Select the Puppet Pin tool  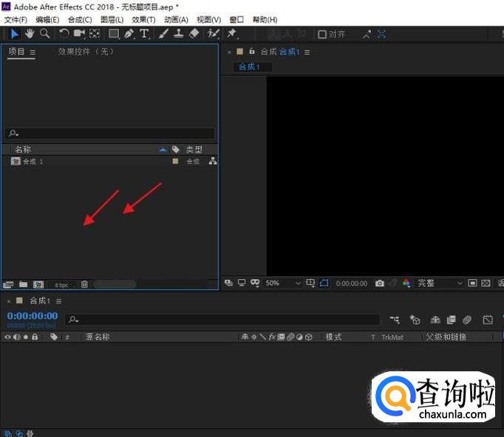(232, 34)
